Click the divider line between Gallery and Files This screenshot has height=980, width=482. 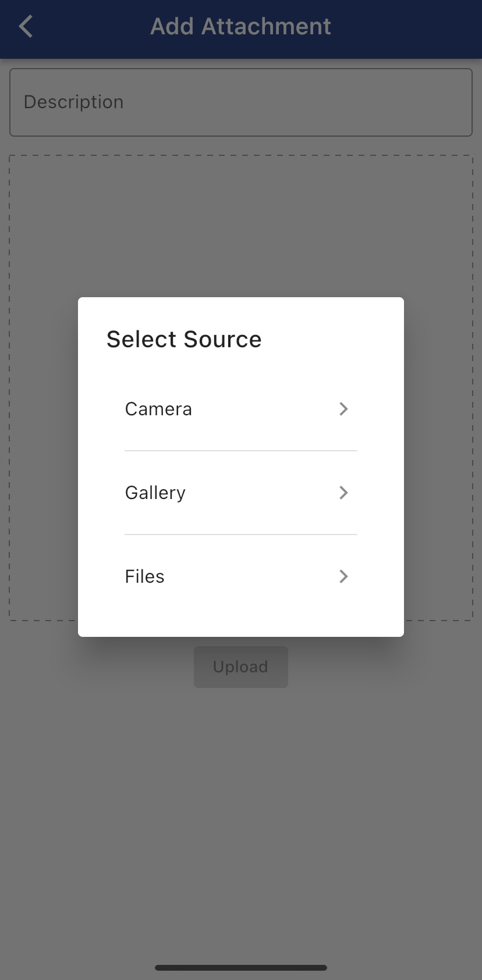tap(241, 534)
